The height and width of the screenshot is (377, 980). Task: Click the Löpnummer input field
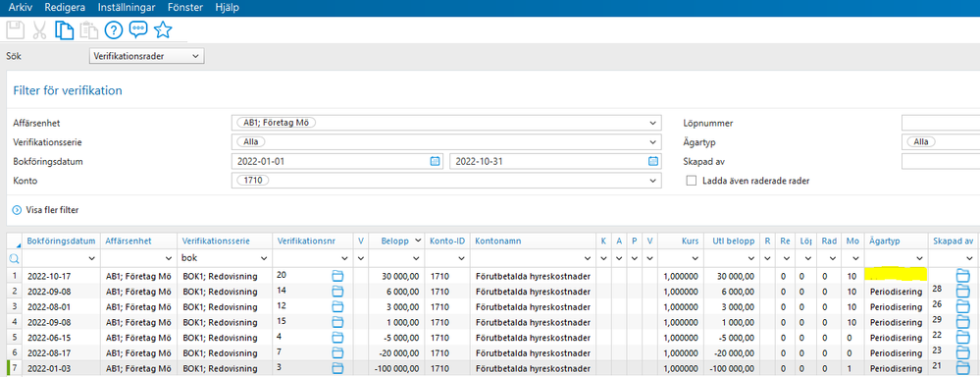click(x=941, y=123)
